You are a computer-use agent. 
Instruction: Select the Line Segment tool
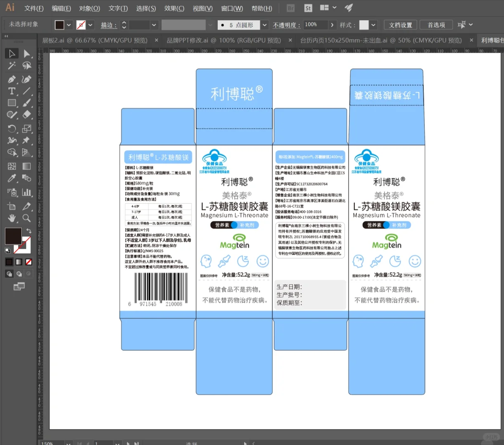pos(27,91)
